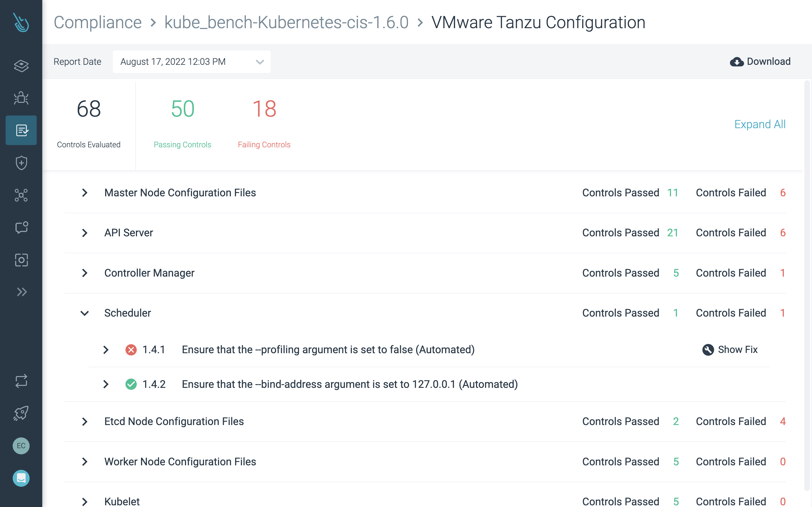Screen dimensions: 812x507
Task: Click the EC user avatar icon
Action: (21, 446)
